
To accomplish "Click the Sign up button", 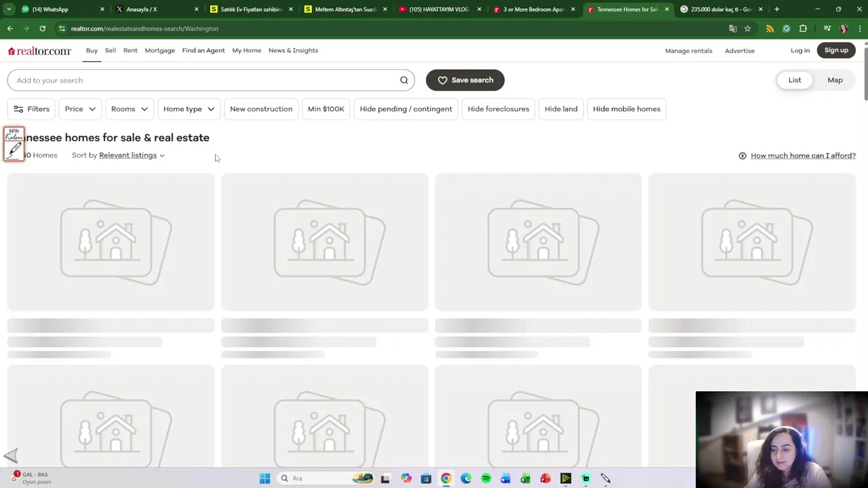I will click(836, 50).
